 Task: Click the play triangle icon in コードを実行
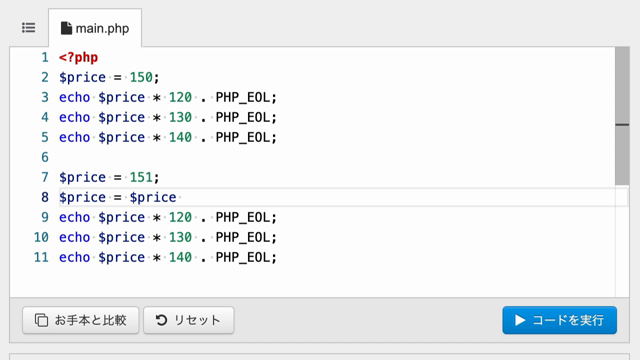tap(520, 320)
